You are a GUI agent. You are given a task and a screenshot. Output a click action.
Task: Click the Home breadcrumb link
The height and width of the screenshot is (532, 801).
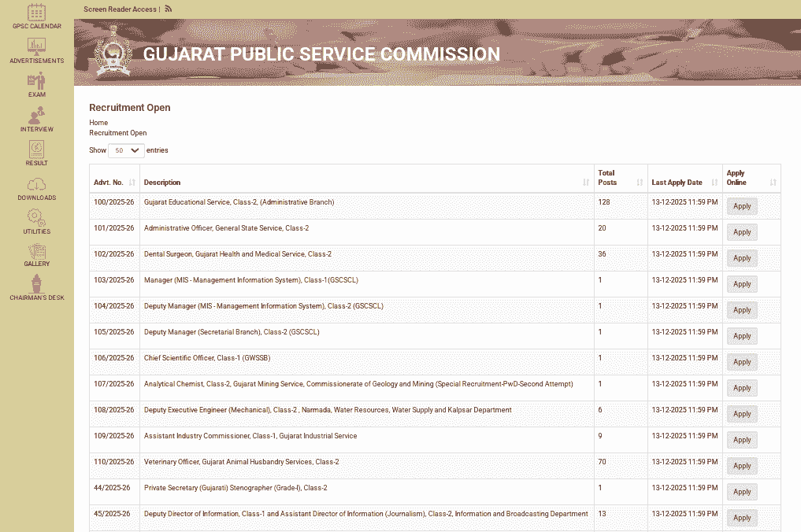98,123
